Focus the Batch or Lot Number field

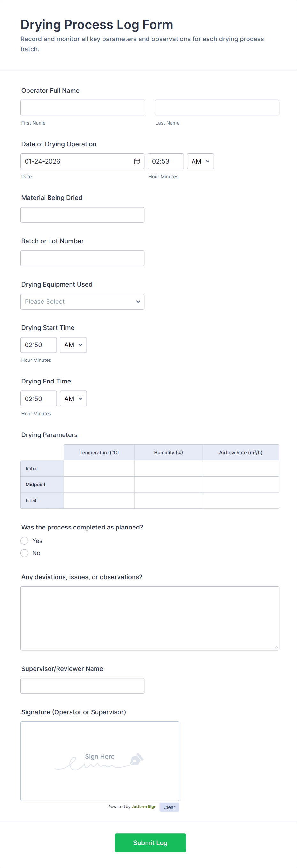coord(82,258)
